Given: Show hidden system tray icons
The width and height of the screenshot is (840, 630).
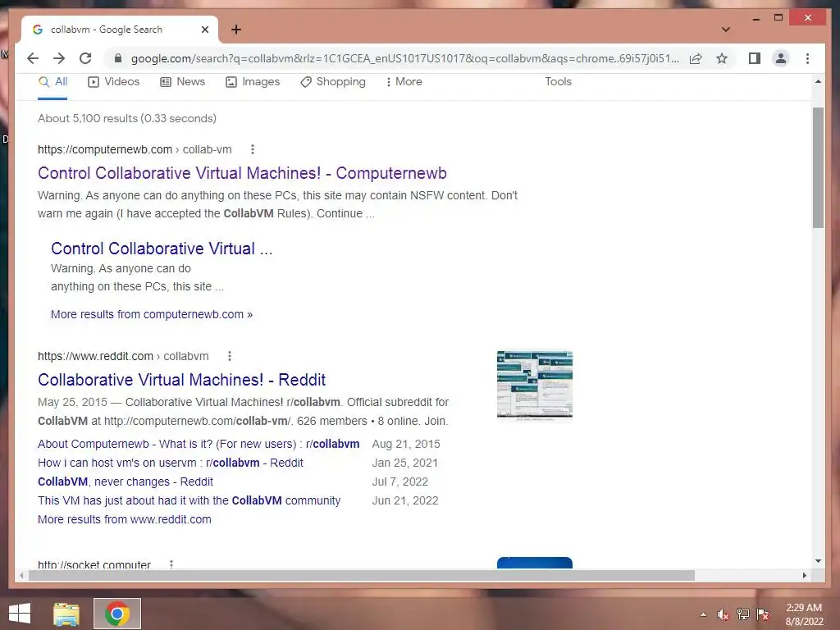Looking at the screenshot, I should [703, 614].
